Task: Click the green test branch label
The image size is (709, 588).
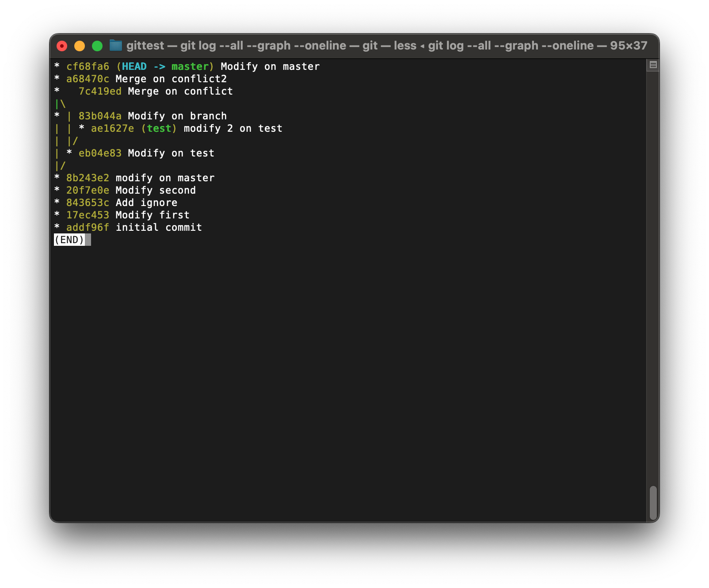Action: pyautogui.click(x=159, y=129)
